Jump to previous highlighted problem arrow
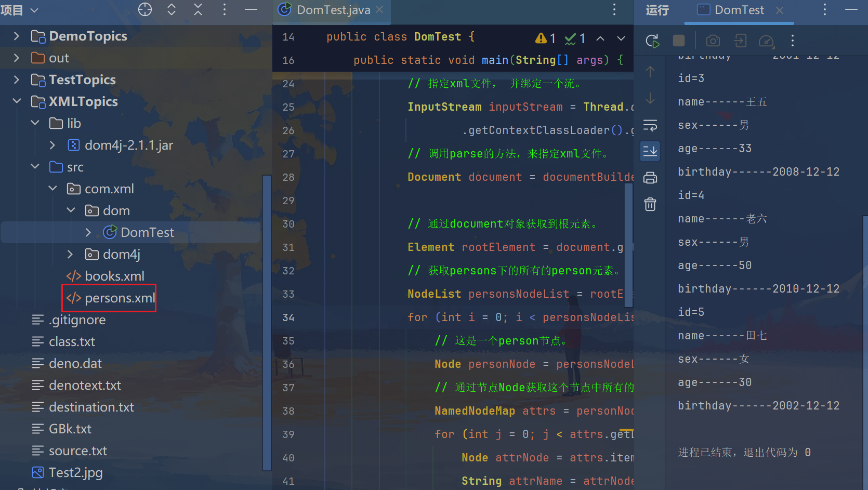 [600, 38]
